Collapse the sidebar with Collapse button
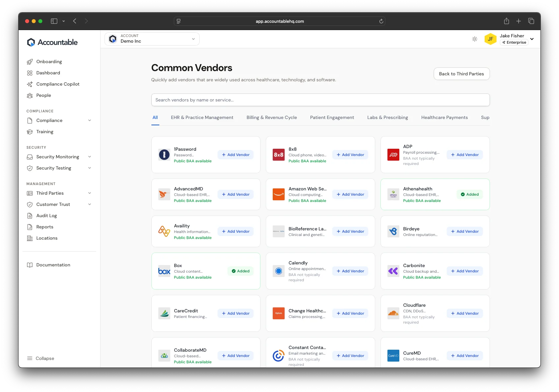This screenshot has width=559, height=392. (41, 359)
